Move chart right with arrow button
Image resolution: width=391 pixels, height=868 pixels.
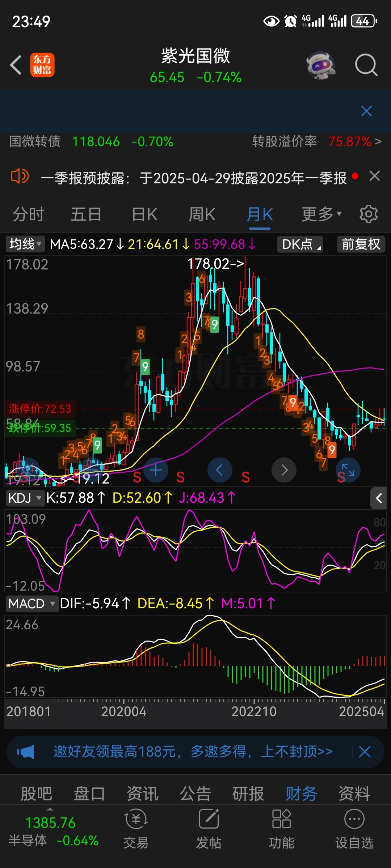coord(284,470)
